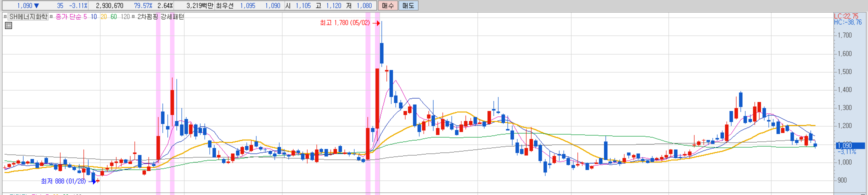
Task: Click the 3,219백만 trading value
Action: [x=199, y=5]
